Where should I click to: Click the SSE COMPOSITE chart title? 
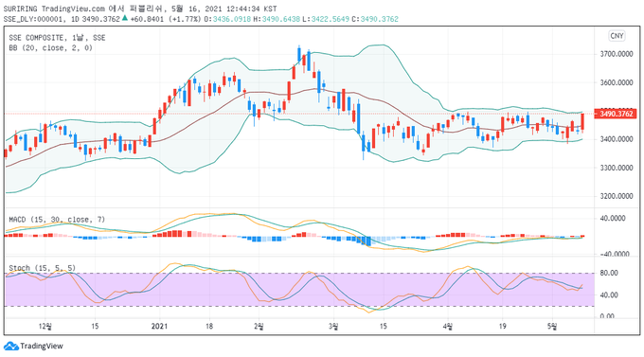tap(57, 38)
